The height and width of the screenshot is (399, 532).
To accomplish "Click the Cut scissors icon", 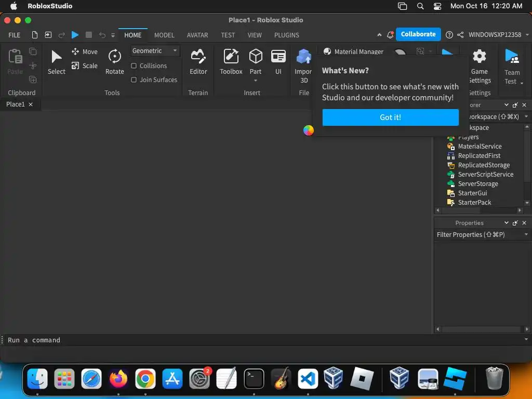I will coord(33,65).
